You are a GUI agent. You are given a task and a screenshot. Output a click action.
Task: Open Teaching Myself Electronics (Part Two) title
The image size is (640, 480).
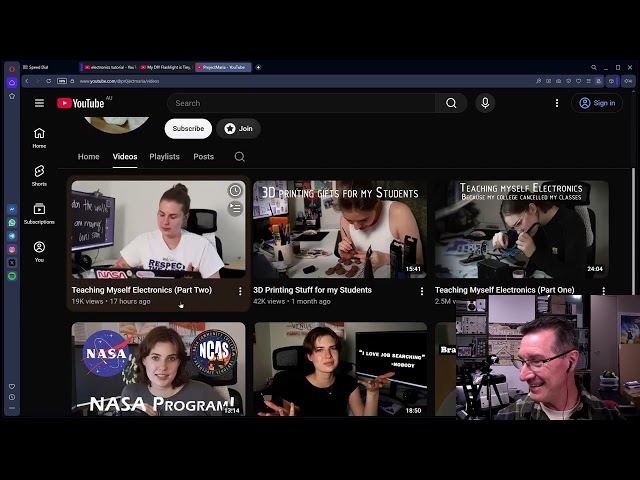142,290
